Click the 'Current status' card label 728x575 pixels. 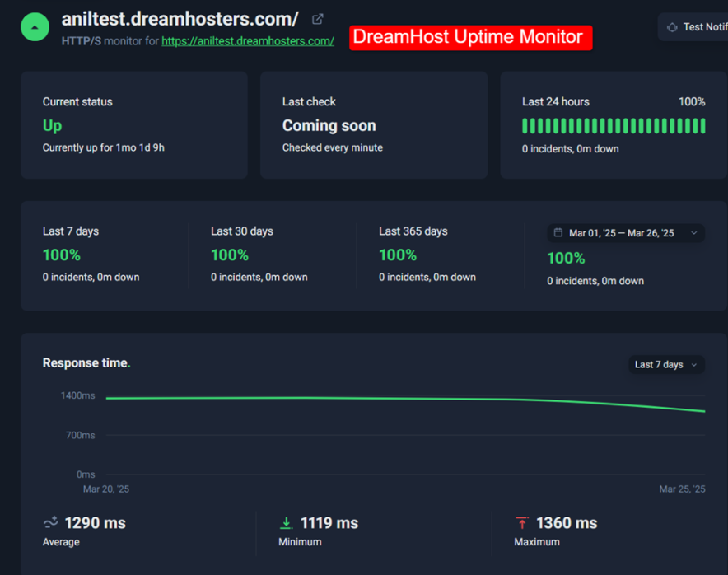coord(77,101)
